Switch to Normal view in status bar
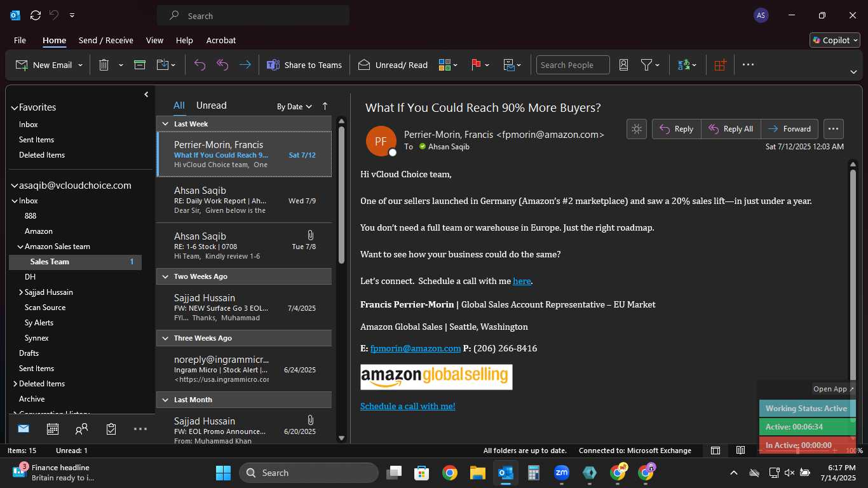Screen dimensions: 868x488 tap(715, 451)
